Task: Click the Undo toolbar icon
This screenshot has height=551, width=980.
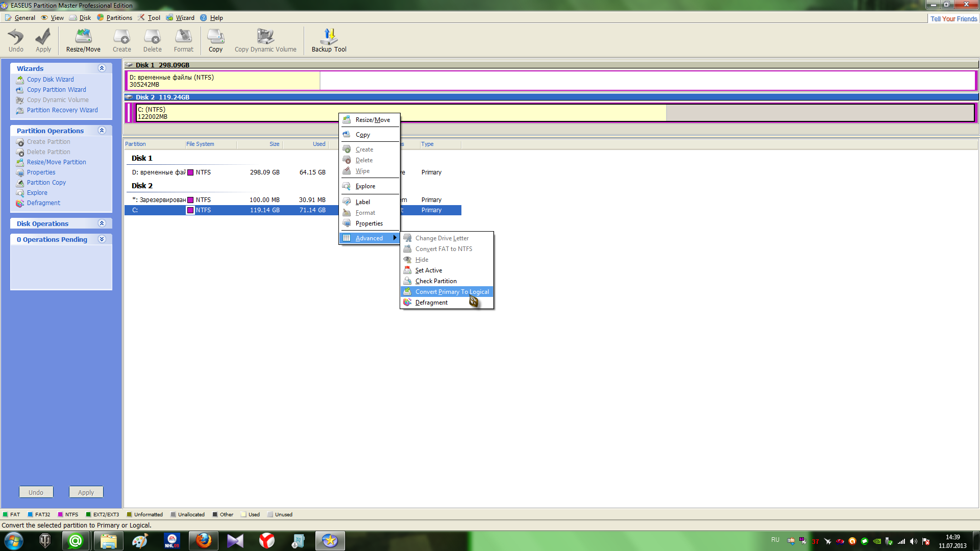Action: click(16, 40)
